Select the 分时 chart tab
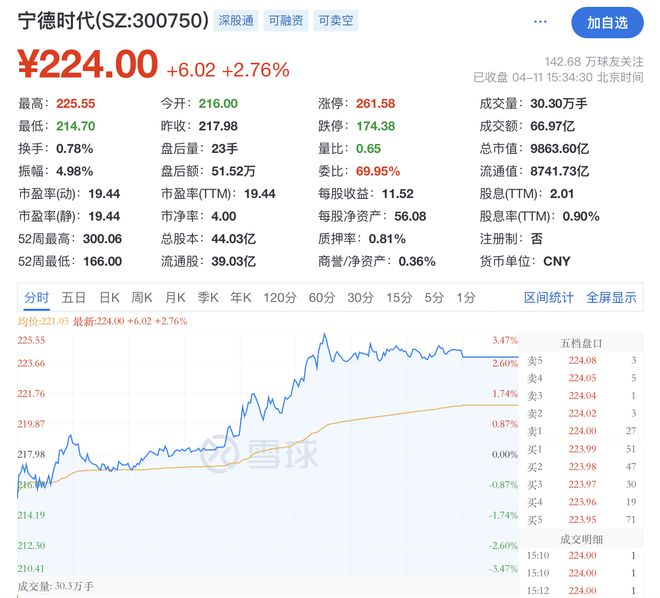This screenshot has height=598, width=660. tap(37, 298)
